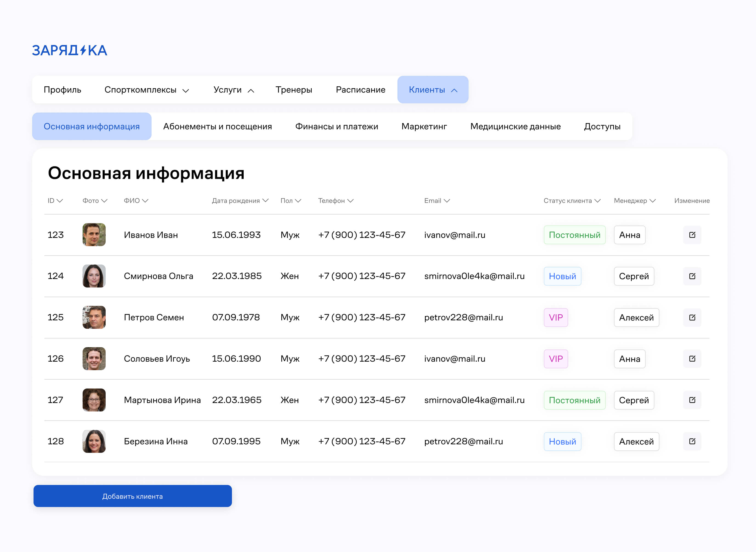Screen dimensions: 756x552
Task: Go to the Тренеры section
Action: click(x=294, y=90)
